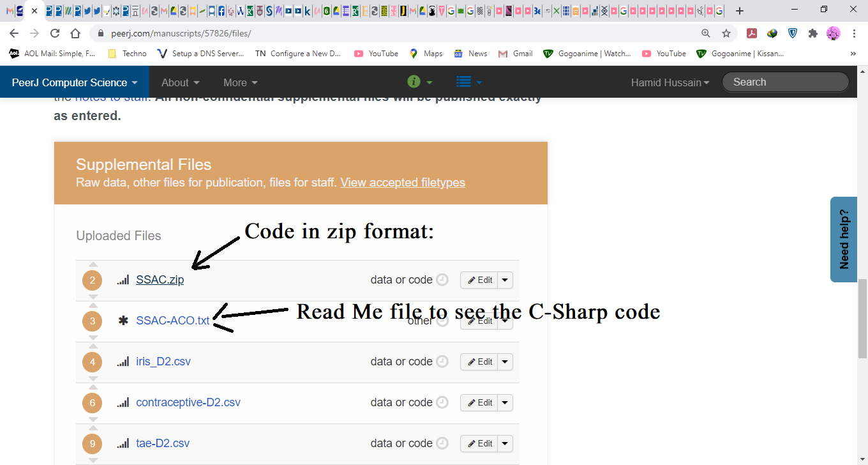The height and width of the screenshot is (465, 868).
Task: Click the PeerJ Search field
Action: pyautogui.click(x=785, y=82)
